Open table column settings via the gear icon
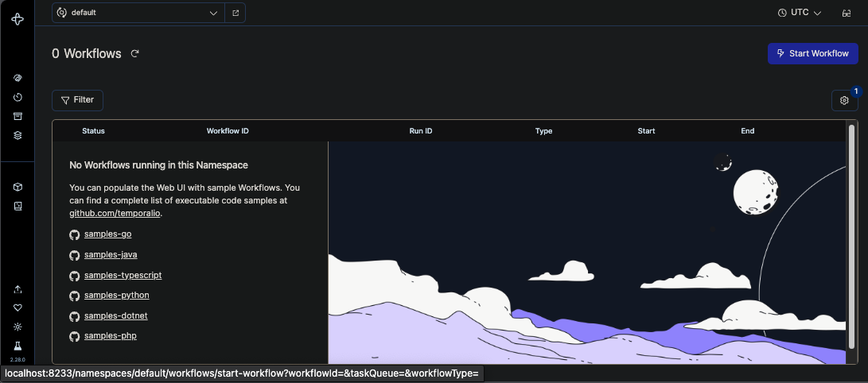 (844, 100)
